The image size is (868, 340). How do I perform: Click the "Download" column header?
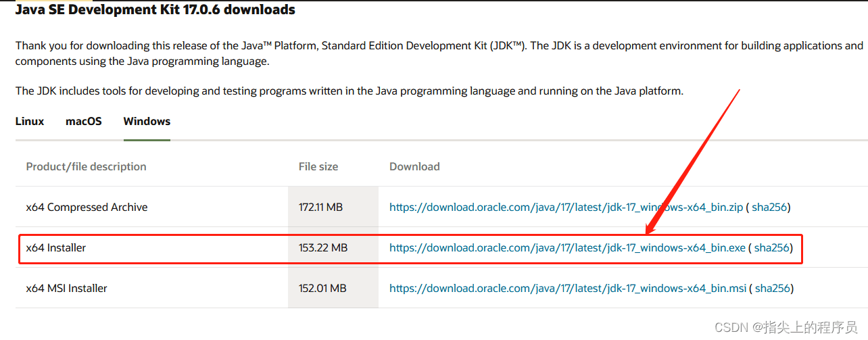pos(414,167)
